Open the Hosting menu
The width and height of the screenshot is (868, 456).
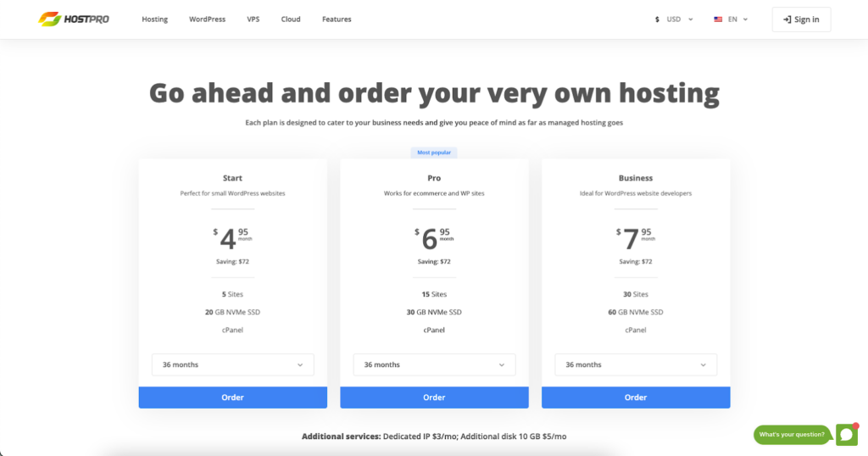pos(154,19)
